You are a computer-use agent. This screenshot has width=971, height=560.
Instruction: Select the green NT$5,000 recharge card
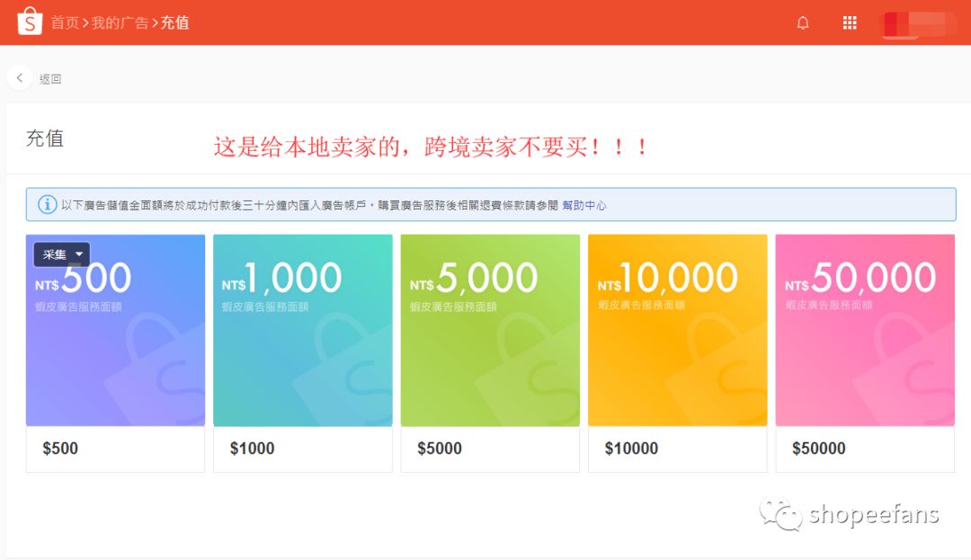[x=490, y=330]
